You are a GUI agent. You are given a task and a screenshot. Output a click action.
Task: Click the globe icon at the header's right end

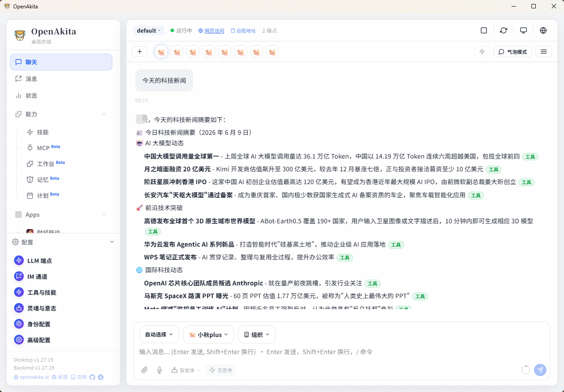543,30
